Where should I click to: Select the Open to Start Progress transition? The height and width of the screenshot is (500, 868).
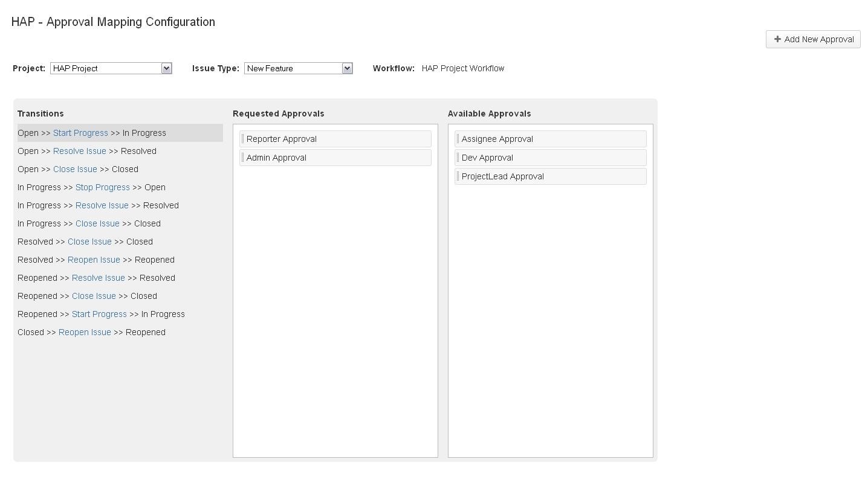coord(80,133)
